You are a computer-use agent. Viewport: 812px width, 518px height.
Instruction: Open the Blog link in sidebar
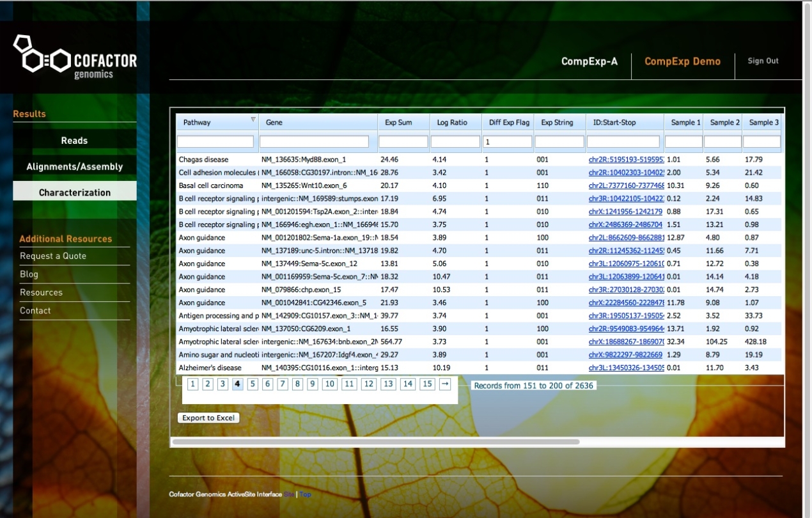tap(29, 274)
